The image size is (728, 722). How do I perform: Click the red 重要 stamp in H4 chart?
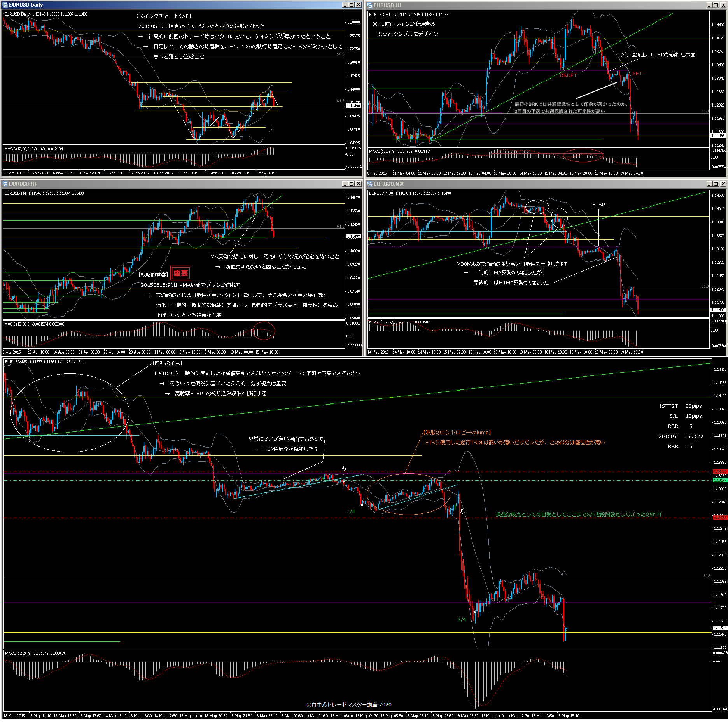click(180, 273)
